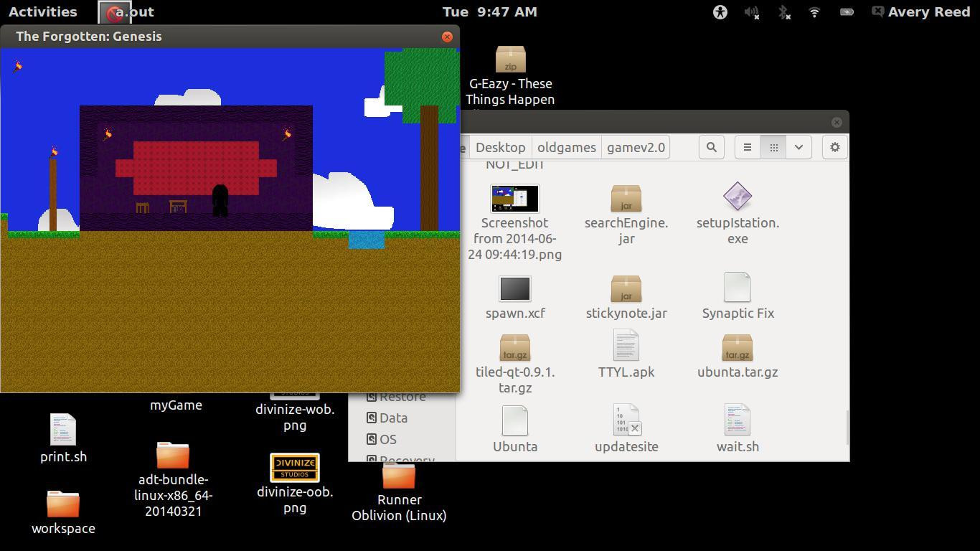Select the TTYL.apk file
The width and height of the screenshot is (980, 551).
click(x=626, y=354)
